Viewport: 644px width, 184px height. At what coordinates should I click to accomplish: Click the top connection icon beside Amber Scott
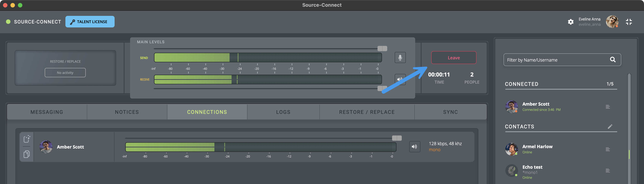tap(26, 139)
